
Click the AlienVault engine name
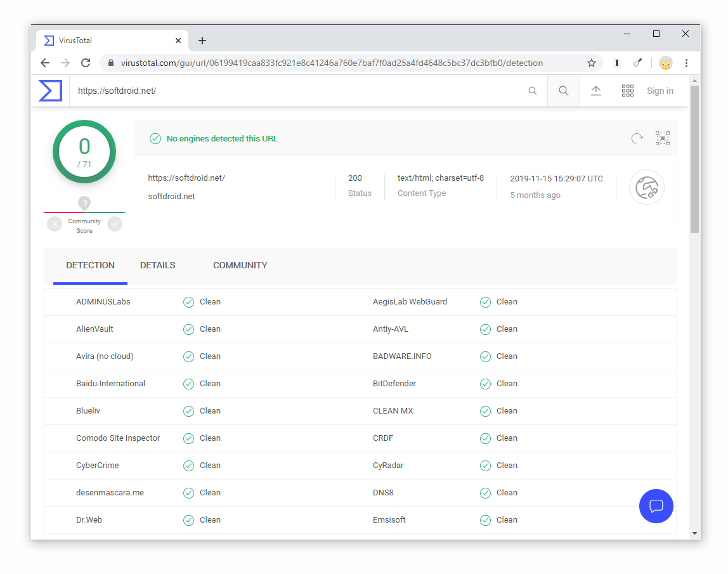pos(94,329)
